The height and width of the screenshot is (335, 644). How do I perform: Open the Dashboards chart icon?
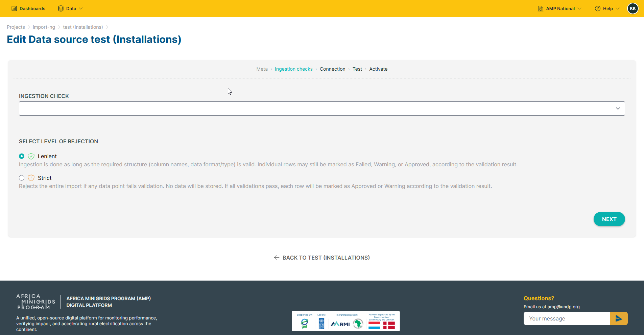14,8
